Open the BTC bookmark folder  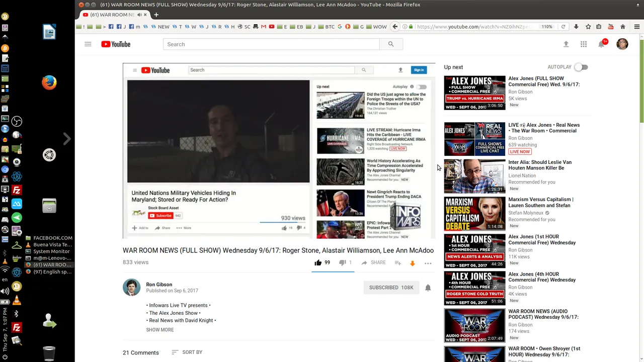click(x=326, y=27)
